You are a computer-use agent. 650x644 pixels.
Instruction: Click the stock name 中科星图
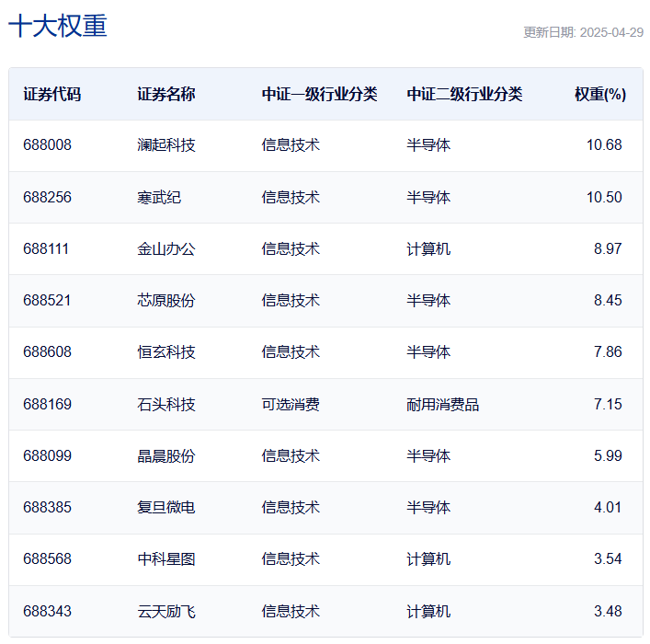(x=166, y=559)
